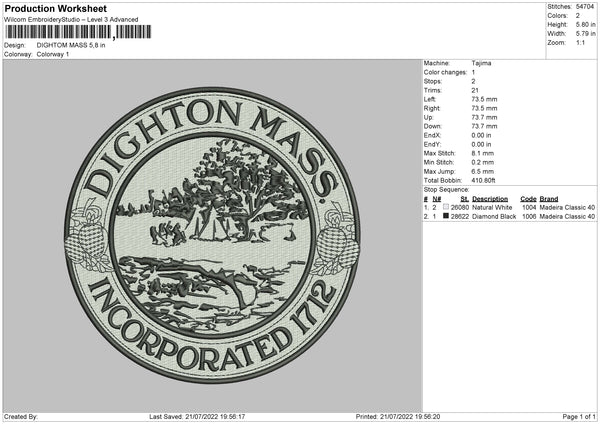Click the design name 'DIGHTOM MASS 5,8 in'
600x424 pixels.
71,45
